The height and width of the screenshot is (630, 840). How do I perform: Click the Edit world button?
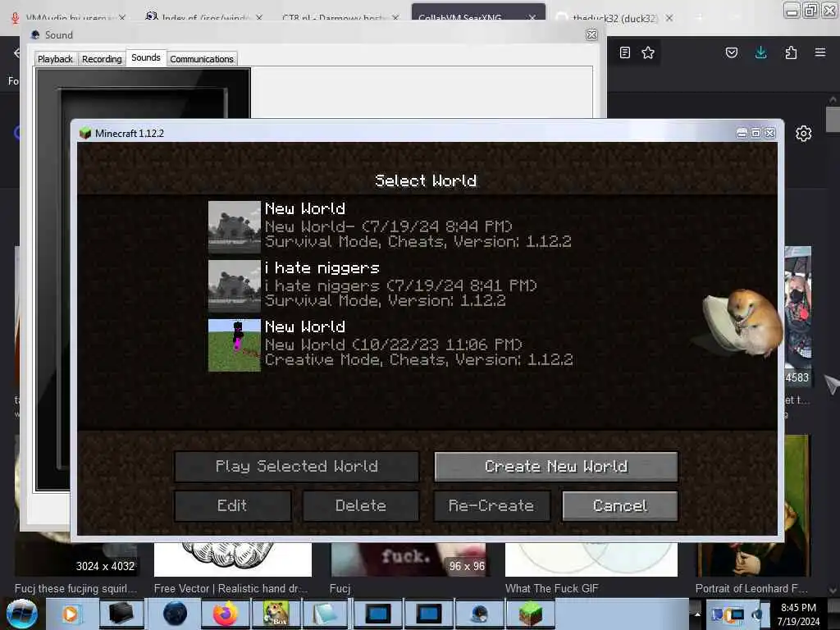(x=232, y=505)
